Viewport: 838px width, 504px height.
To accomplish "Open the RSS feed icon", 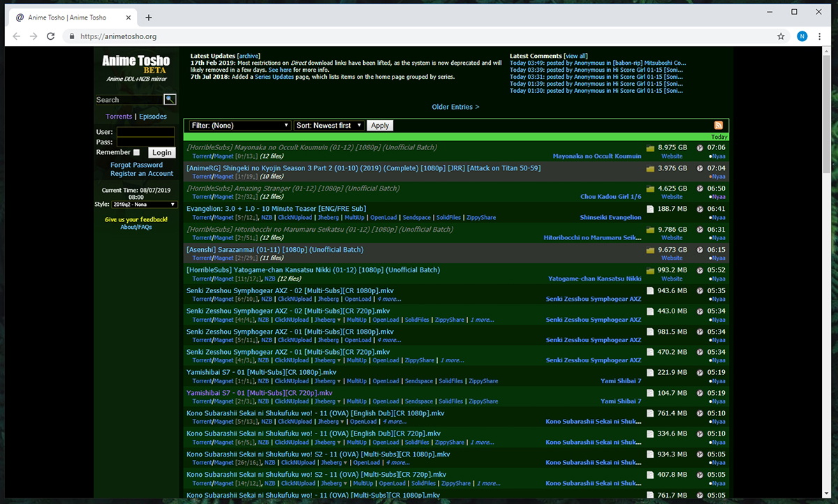I will tap(718, 125).
